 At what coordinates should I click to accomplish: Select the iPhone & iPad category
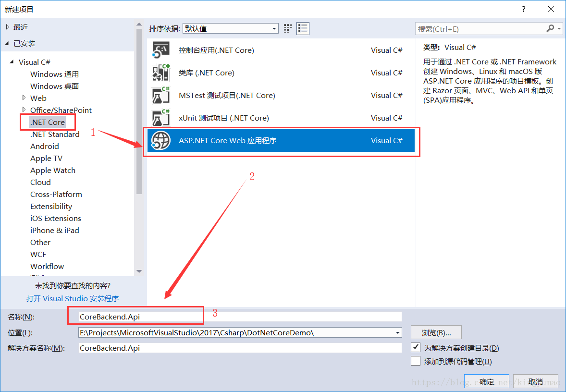click(54, 230)
